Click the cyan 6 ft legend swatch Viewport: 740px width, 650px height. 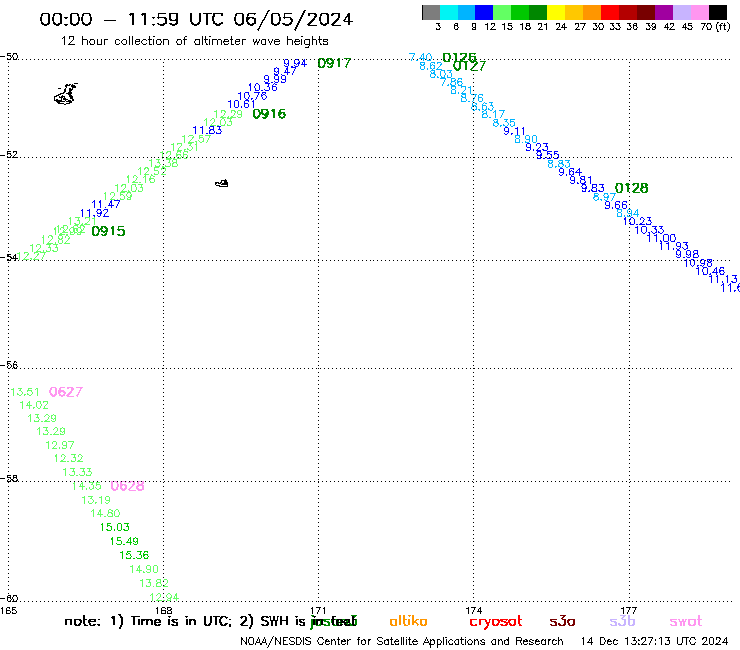point(449,12)
